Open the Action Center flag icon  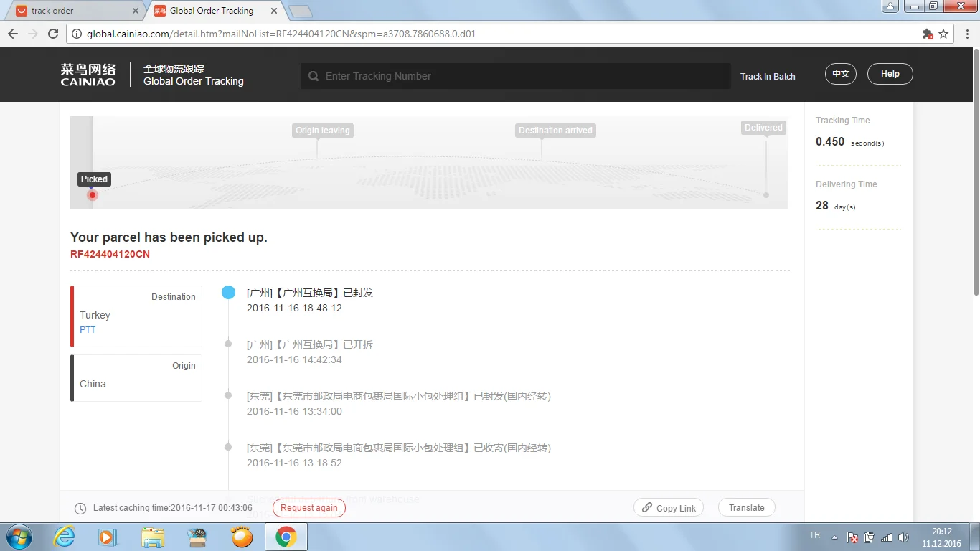(852, 537)
